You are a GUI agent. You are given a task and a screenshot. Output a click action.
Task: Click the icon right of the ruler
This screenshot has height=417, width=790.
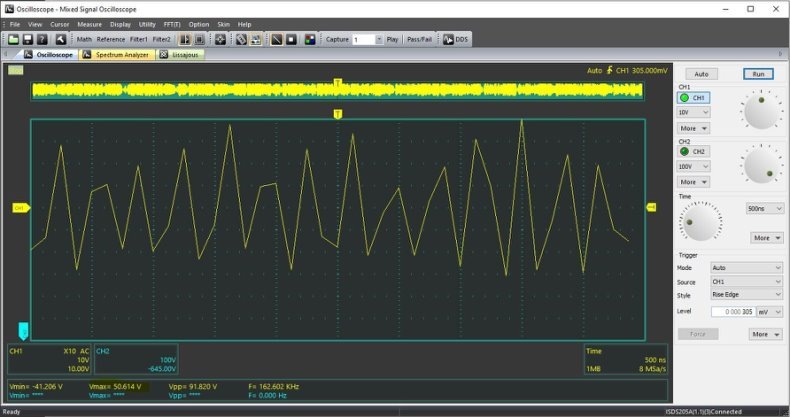(x=256, y=39)
